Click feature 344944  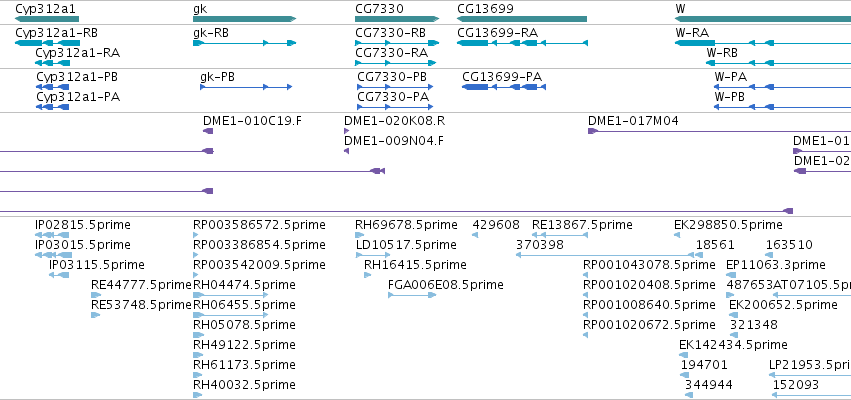pyautogui.click(x=689, y=395)
